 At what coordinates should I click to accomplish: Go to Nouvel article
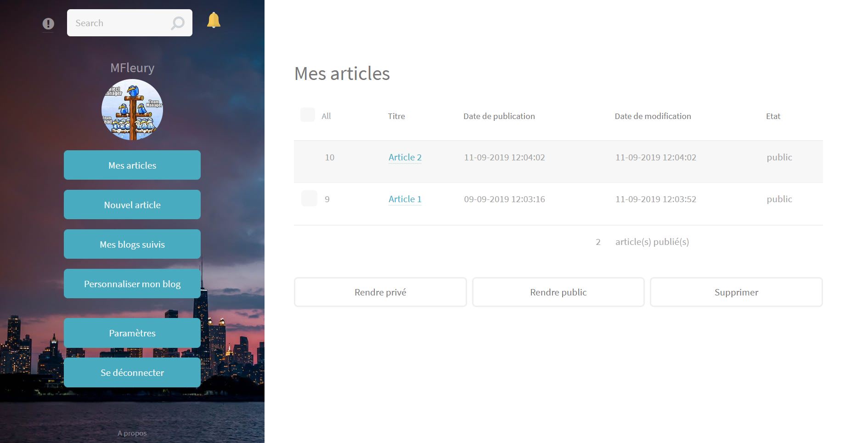[132, 204]
